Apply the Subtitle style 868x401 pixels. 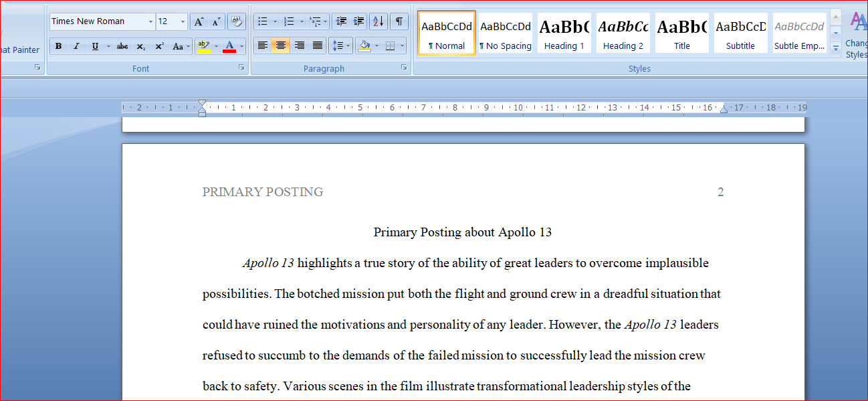(741, 33)
